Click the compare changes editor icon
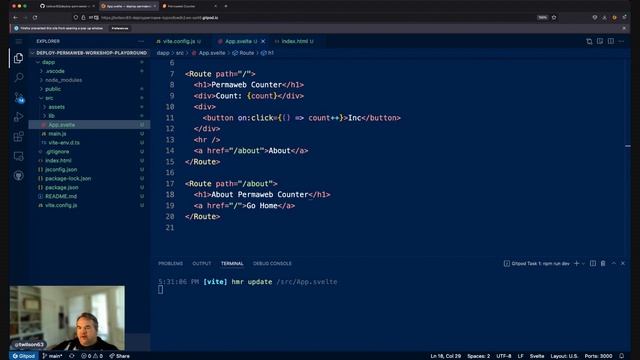 click(x=589, y=41)
